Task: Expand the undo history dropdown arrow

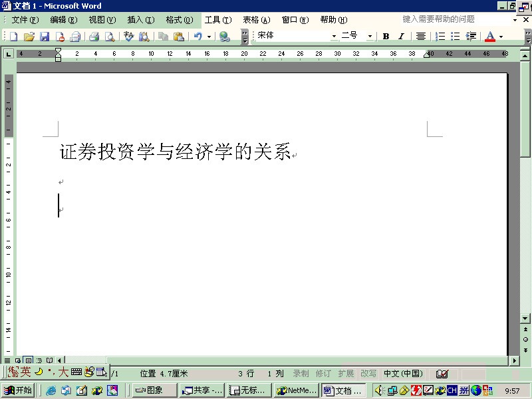Action: click(209, 37)
